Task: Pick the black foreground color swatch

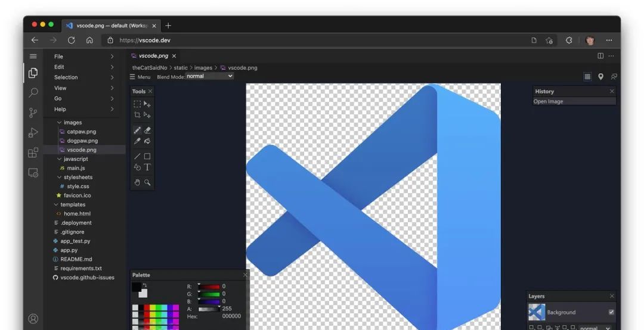Action: tap(137, 287)
